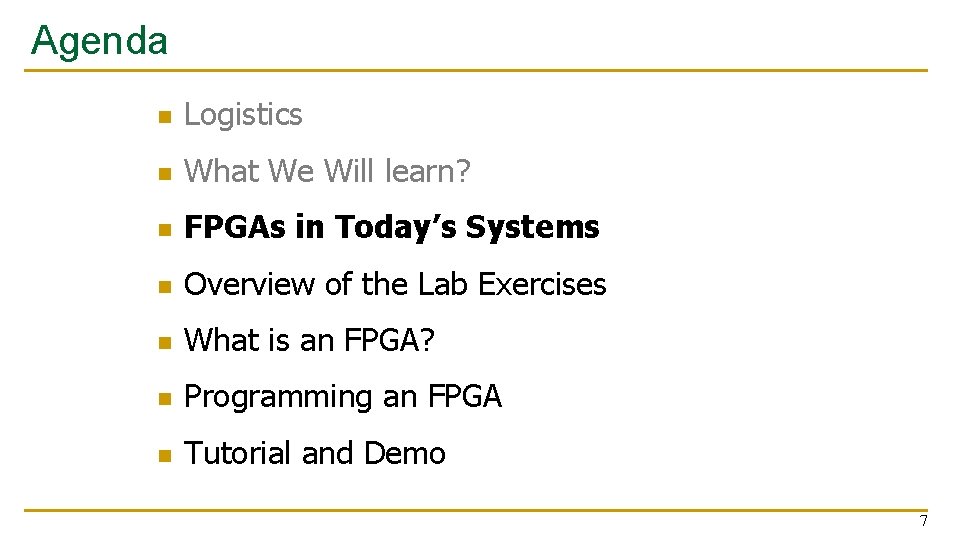The height and width of the screenshot is (540, 960).
Task: Click the bullet next to Tutorial and Demo
Action: (x=165, y=456)
